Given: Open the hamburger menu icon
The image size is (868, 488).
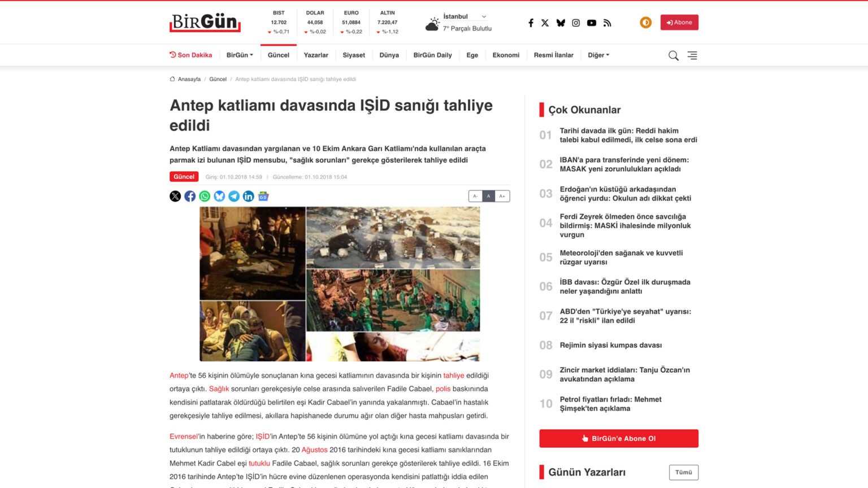Looking at the screenshot, I should [x=692, y=55].
